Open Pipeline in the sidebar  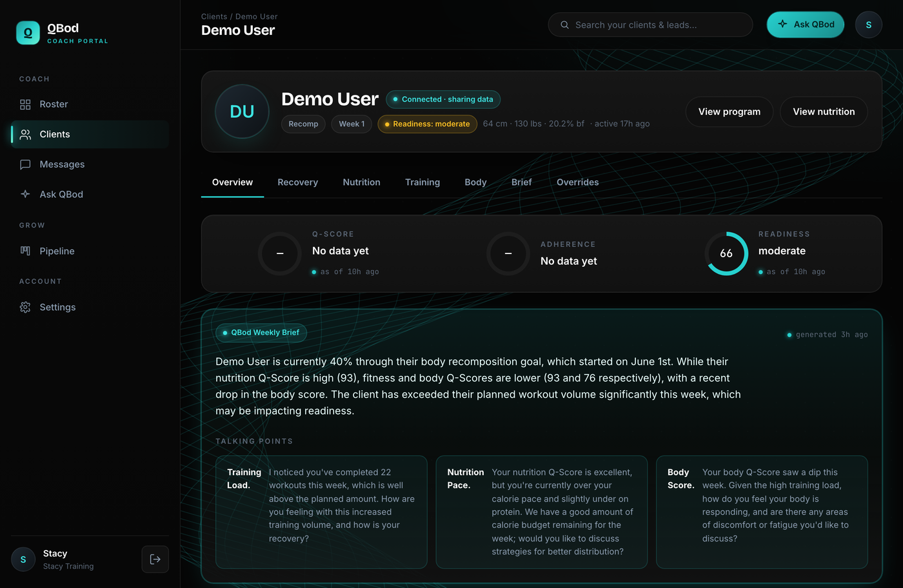(90, 251)
